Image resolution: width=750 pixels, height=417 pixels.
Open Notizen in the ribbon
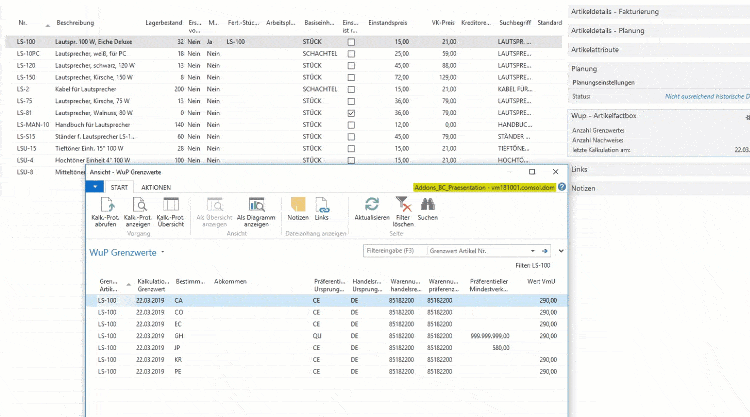298,208
